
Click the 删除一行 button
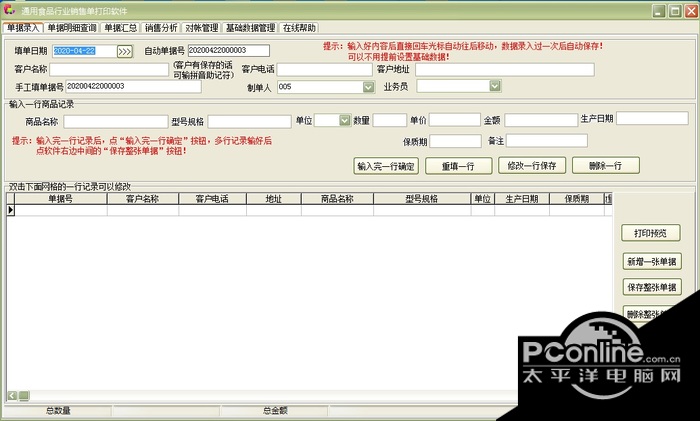pyautogui.click(x=606, y=166)
